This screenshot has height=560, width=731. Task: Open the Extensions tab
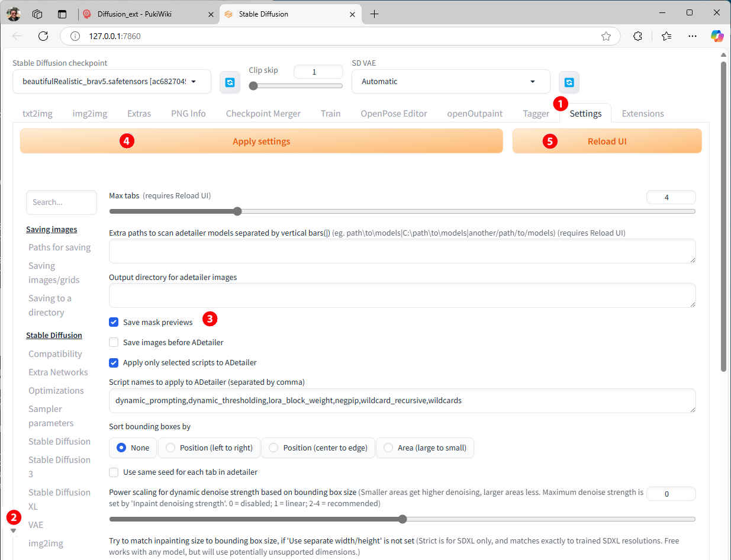(x=642, y=114)
